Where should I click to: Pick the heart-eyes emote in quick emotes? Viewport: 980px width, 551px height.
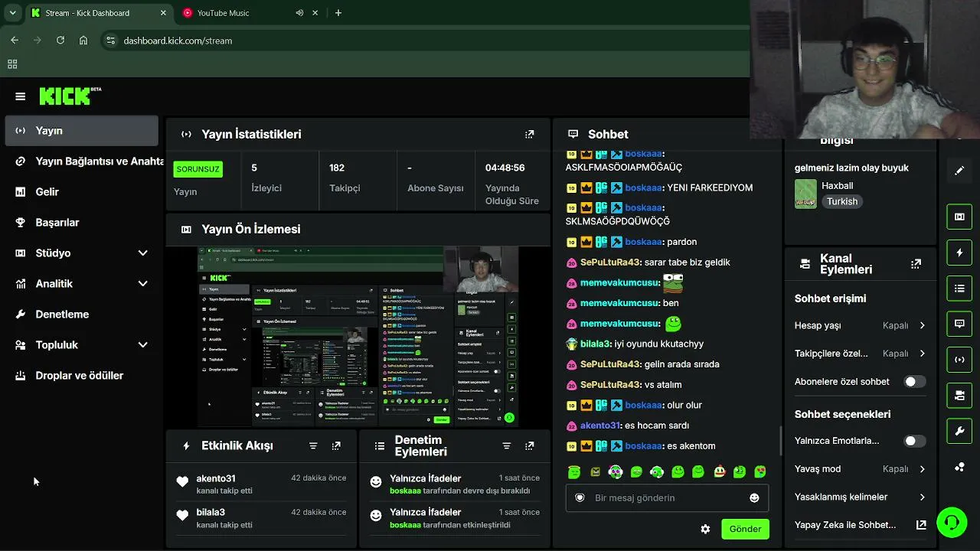[x=760, y=472]
